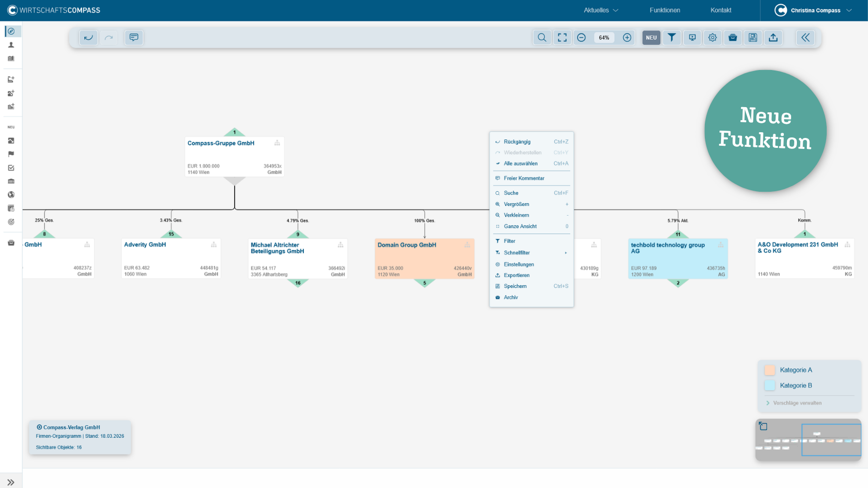Viewport: 868px width, 488px height.
Task: Choose Exportieren in the context menu
Action: pyautogui.click(x=517, y=275)
